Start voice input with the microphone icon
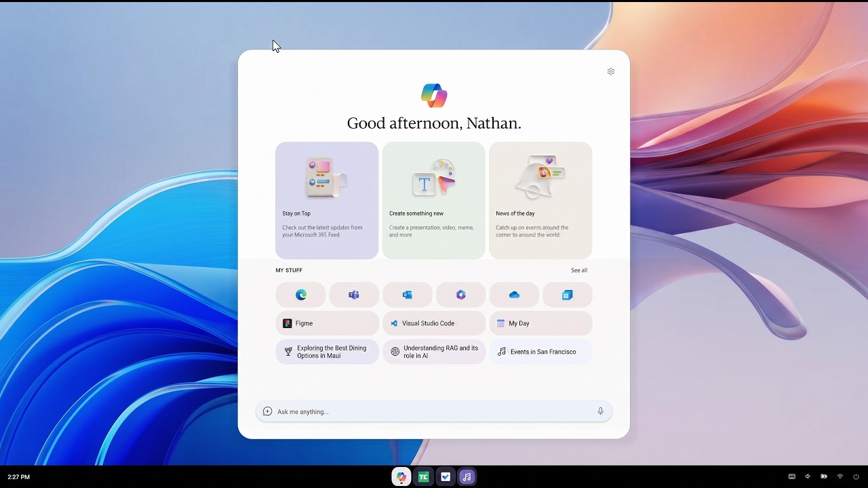This screenshot has width=868, height=488. tap(600, 411)
